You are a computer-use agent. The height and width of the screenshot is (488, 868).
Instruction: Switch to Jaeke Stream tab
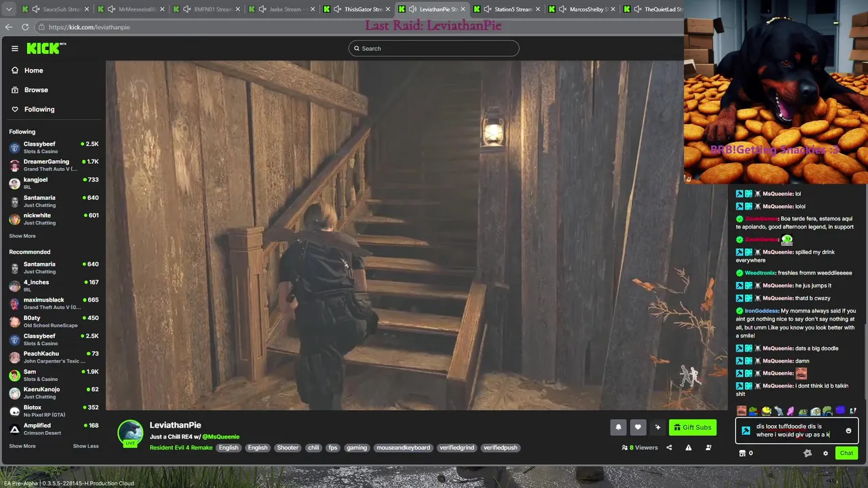point(281,9)
